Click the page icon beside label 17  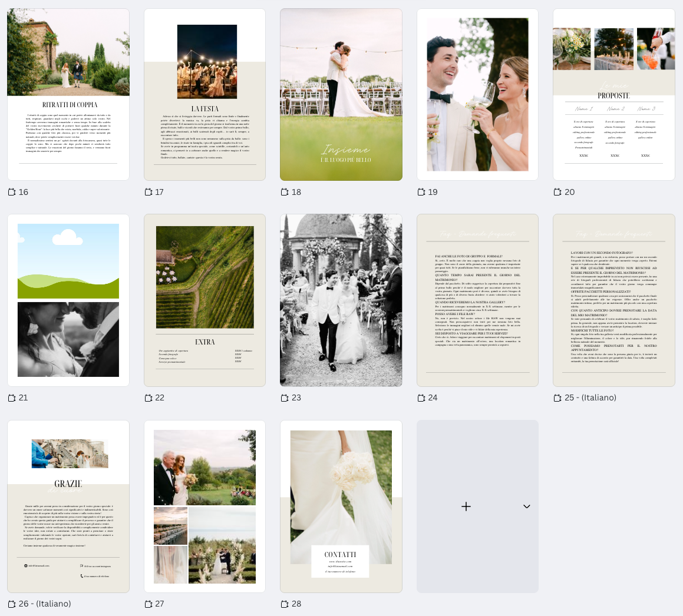pos(149,192)
